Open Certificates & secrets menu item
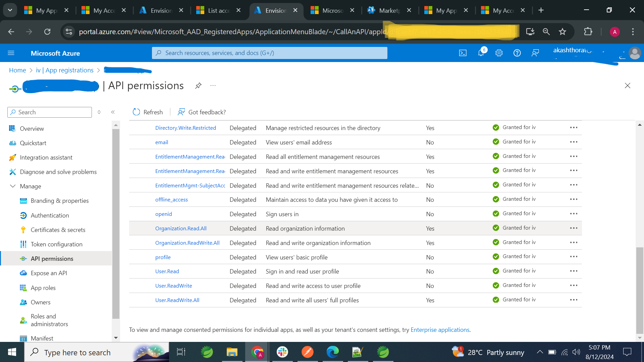Screen dimensions: 644x362 click(x=58, y=230)
